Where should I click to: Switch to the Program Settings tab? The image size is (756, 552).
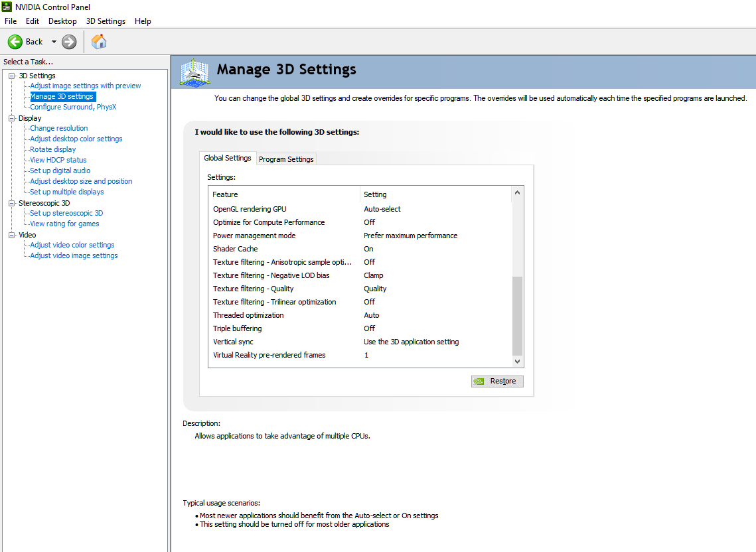point(286,159)
